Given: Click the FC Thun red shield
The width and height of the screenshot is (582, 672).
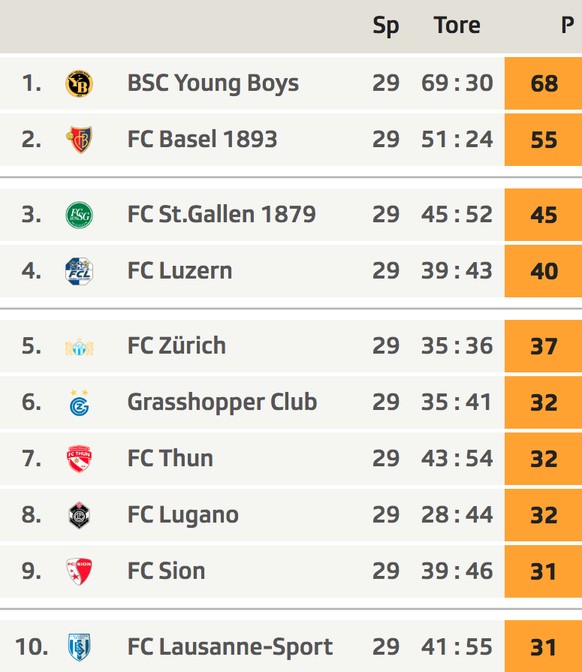Looking at the screenshot, I should 79,459.
